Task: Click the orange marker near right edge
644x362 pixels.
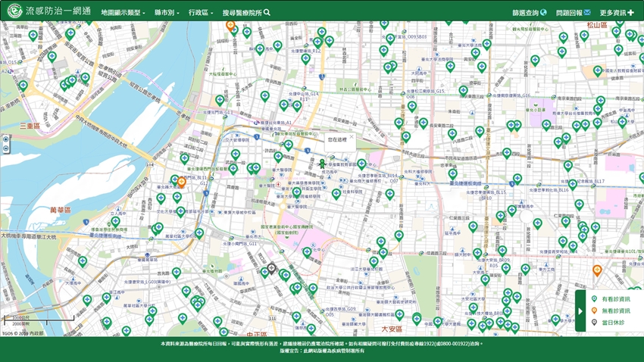Action: point(597,270)
